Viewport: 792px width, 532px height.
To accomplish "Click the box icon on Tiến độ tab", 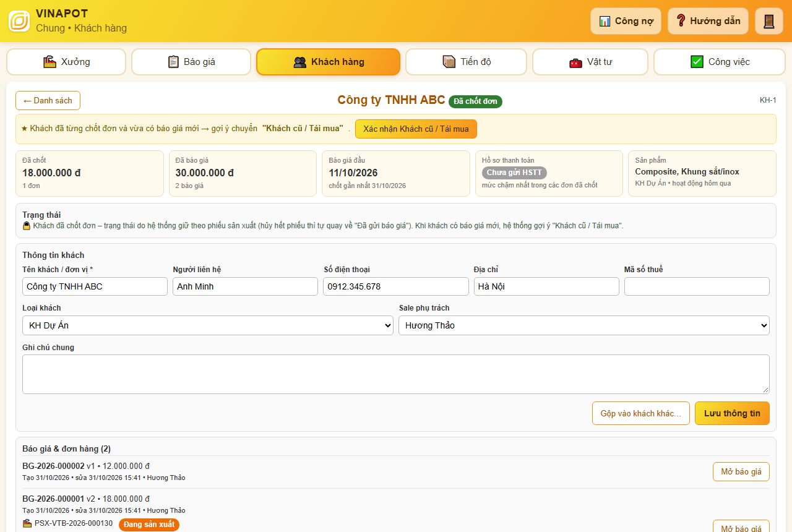I will 449,62.
